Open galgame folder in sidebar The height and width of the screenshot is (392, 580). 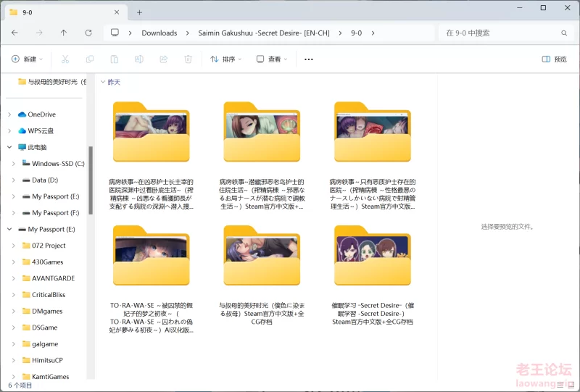40,344
